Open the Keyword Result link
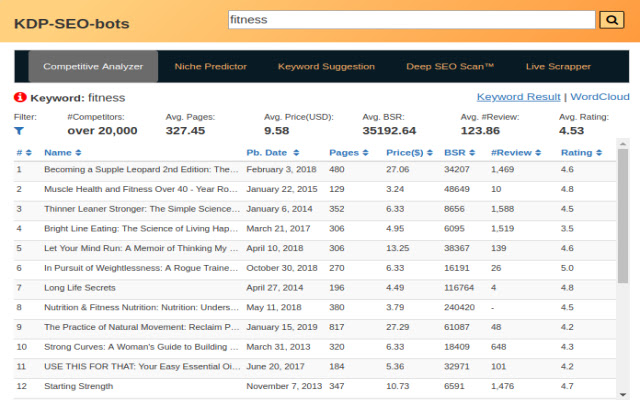This screenshot has width=640, height=400. pos(518,97)
